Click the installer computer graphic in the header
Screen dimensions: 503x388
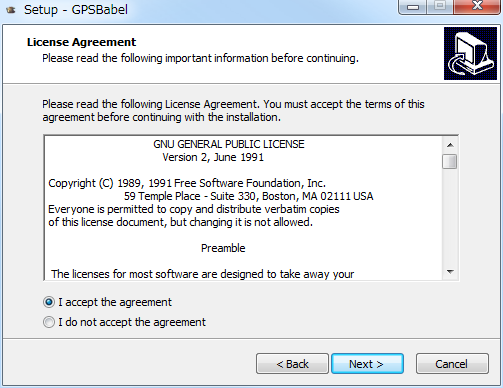pos(470,53)
